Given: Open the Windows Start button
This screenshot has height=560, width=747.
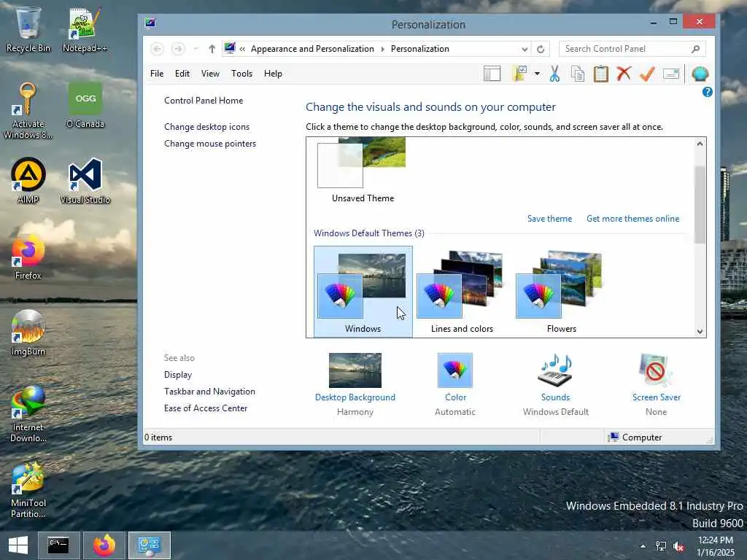Looking at the screenshot, I should [18, 545].
